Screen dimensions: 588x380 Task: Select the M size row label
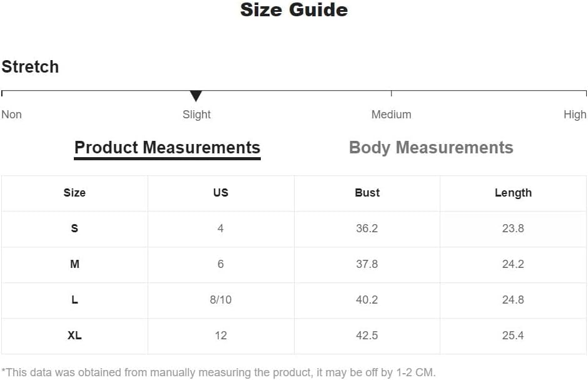[x=74, y=264]
